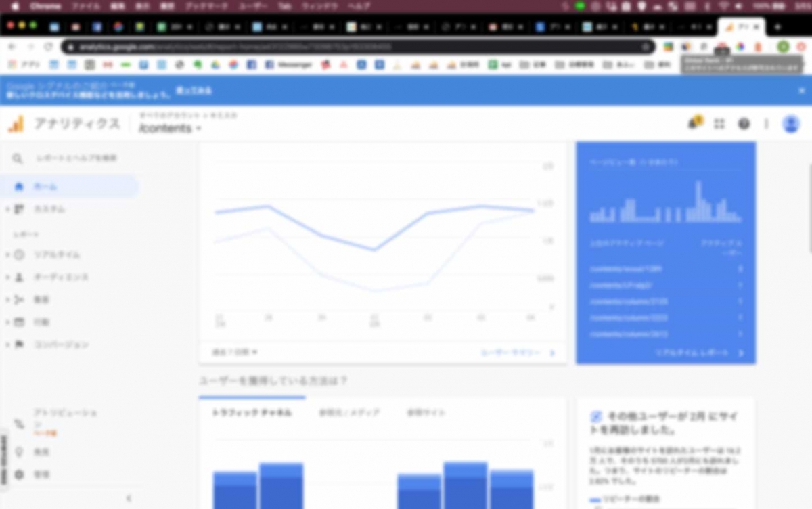Expand the 集客 sidebar section arrow
This screenshot has height=509, width=812.
pos(7,299)
